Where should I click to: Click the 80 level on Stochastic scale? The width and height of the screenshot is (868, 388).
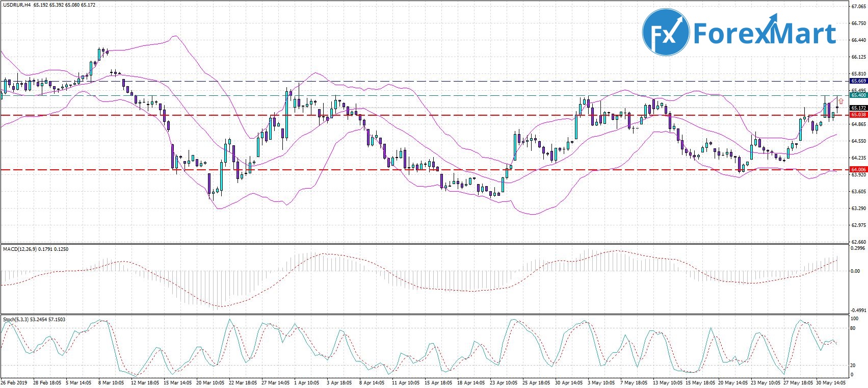[854, 328]
